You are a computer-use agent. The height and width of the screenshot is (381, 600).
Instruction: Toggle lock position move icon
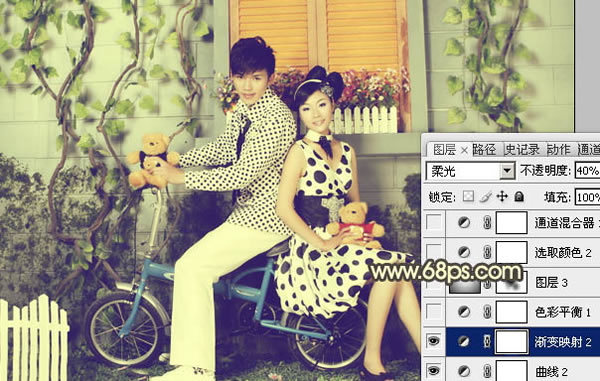502,197
